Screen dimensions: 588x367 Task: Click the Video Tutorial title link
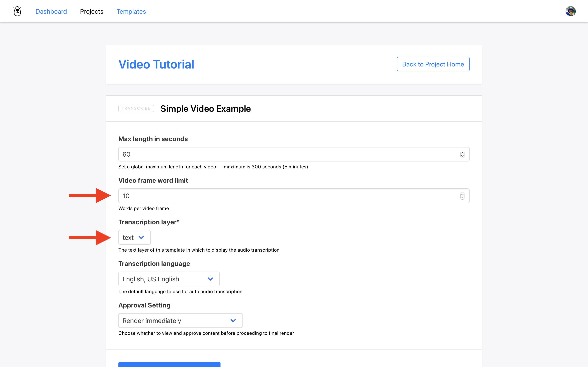(x=156, y=64)
